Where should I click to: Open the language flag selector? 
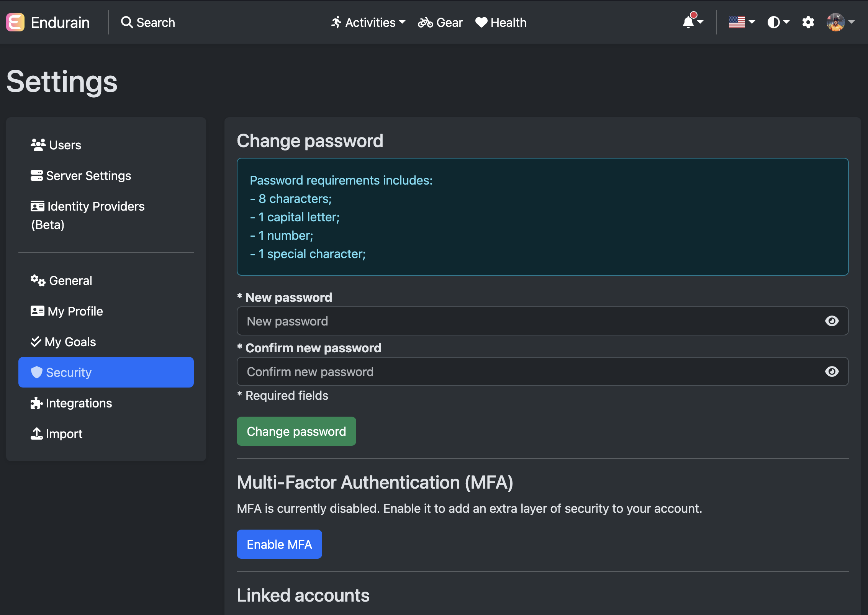point(740,22)
